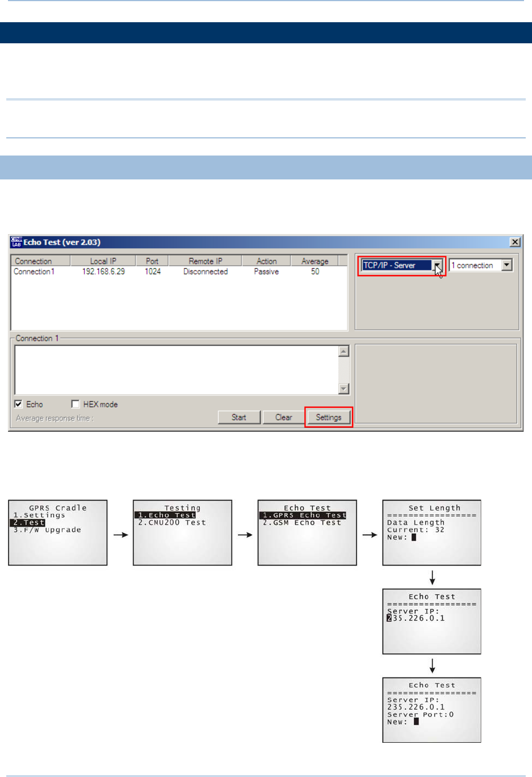Viewport: 532px width, 777px height.
Task: Click scroll up arrow in Connection 1 log
Action: 343,351
